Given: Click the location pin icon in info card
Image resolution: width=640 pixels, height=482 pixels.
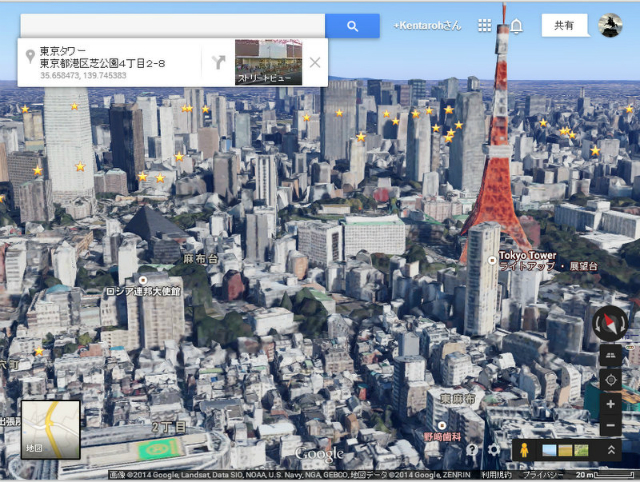Looking at the screenshot, I should click(29, 56).
